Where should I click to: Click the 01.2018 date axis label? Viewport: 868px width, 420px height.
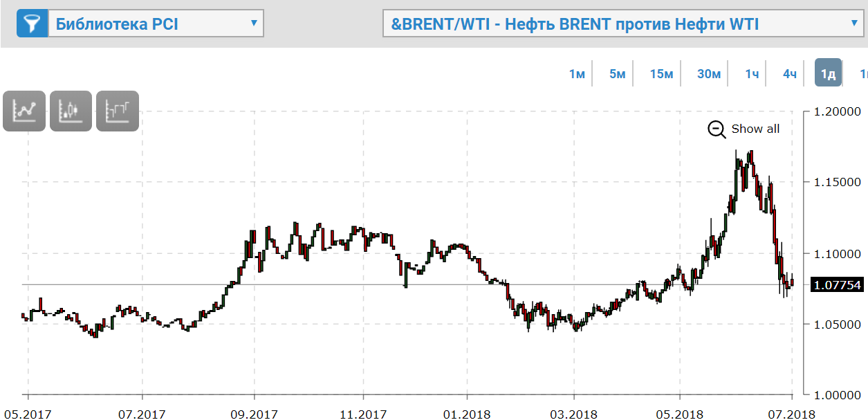pos(467,414)
